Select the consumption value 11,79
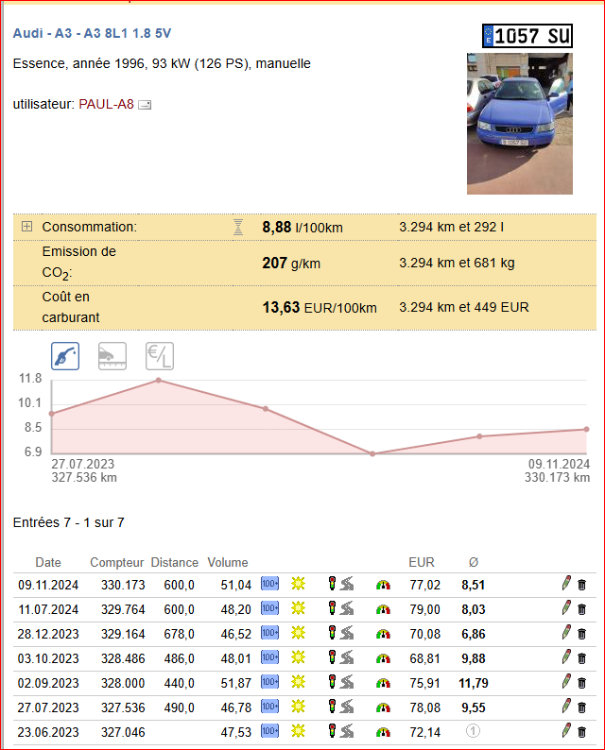This screenshot has width=605, height=750. 473,683
